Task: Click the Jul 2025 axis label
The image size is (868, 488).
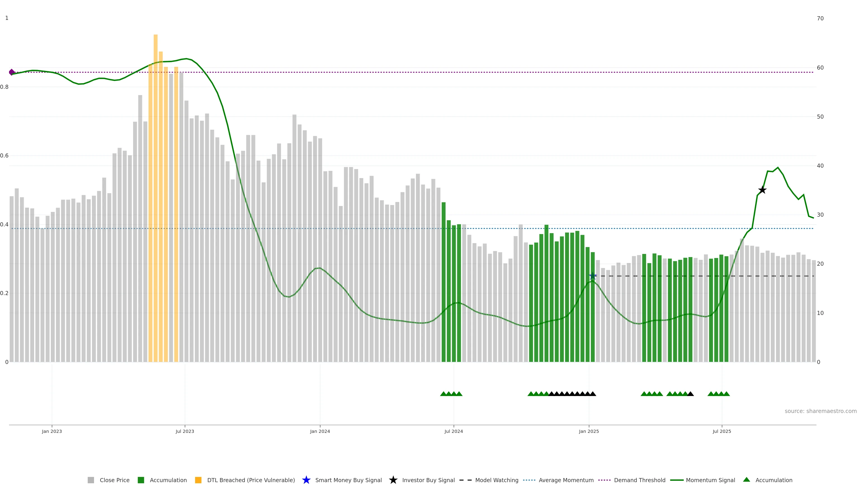Action: pyautogui.click(x=722, y=431)
